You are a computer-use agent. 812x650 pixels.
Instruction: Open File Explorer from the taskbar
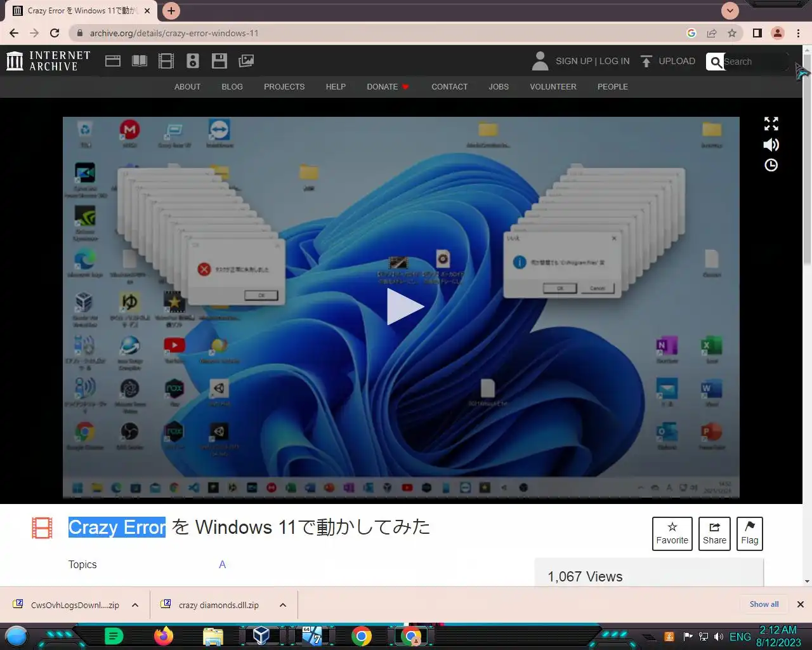tap(213, 637)
